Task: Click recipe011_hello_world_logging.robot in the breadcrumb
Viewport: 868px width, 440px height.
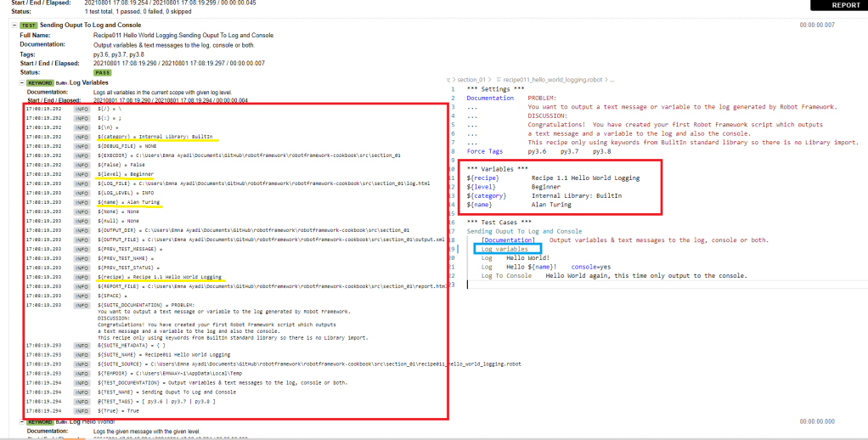Action: (x=552, y=80)
